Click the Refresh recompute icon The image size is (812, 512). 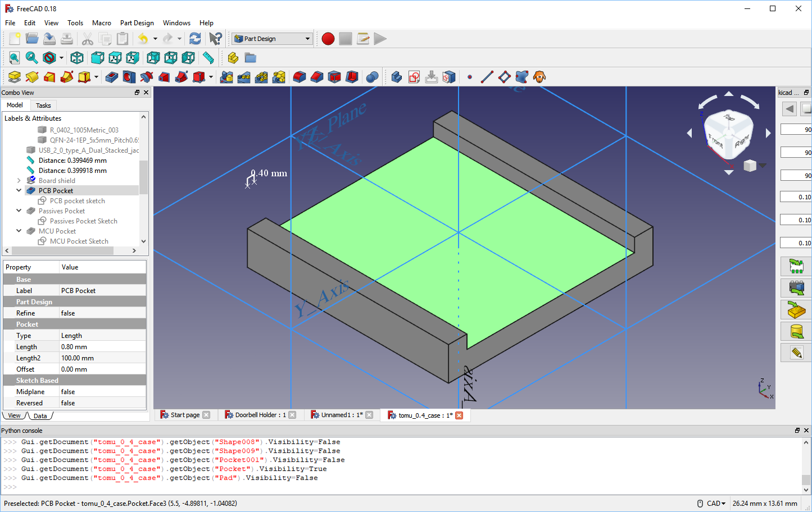point(195,39)
